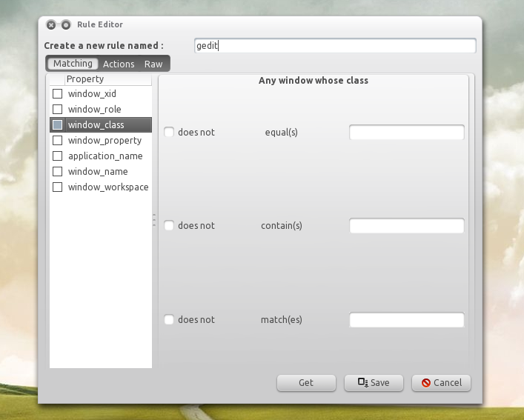Select the window_role row label

[x=95, y=109]
